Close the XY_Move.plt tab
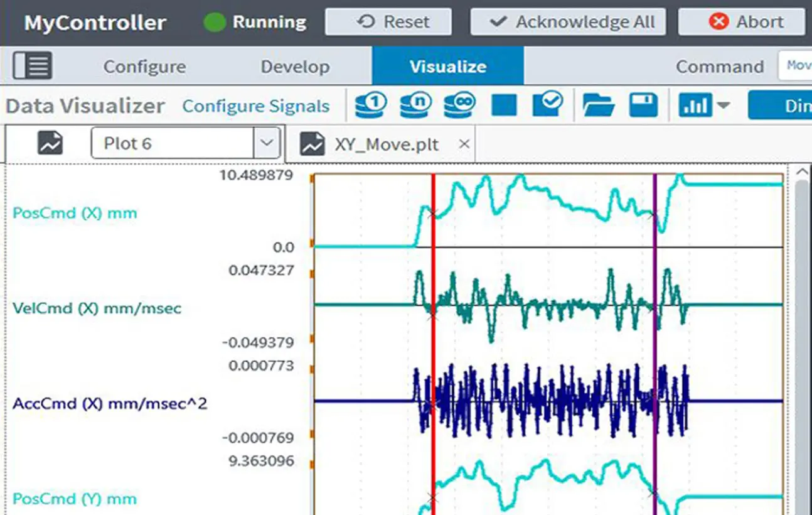The image size is (812, 515). [464, 144]
